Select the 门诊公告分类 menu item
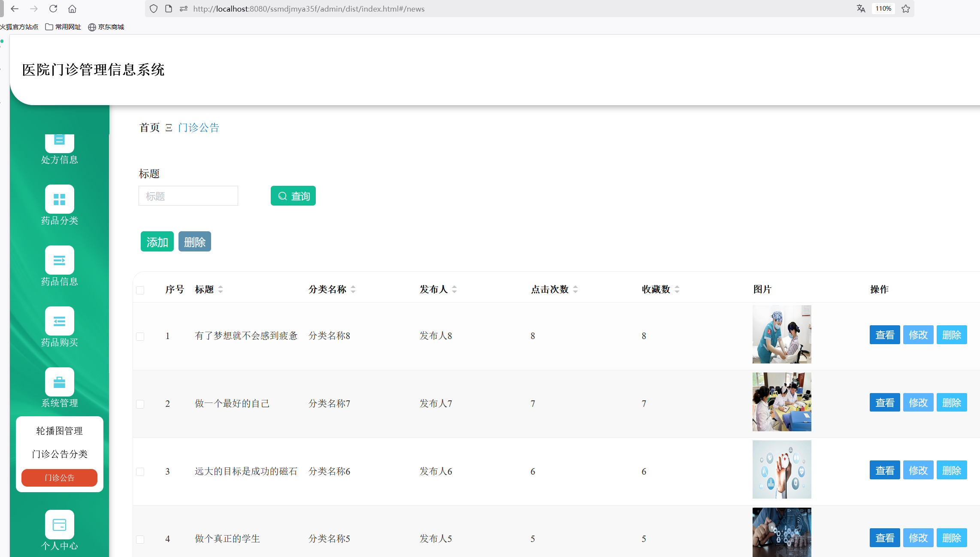This screenshot has height=557, width=980. coord(59,454)
